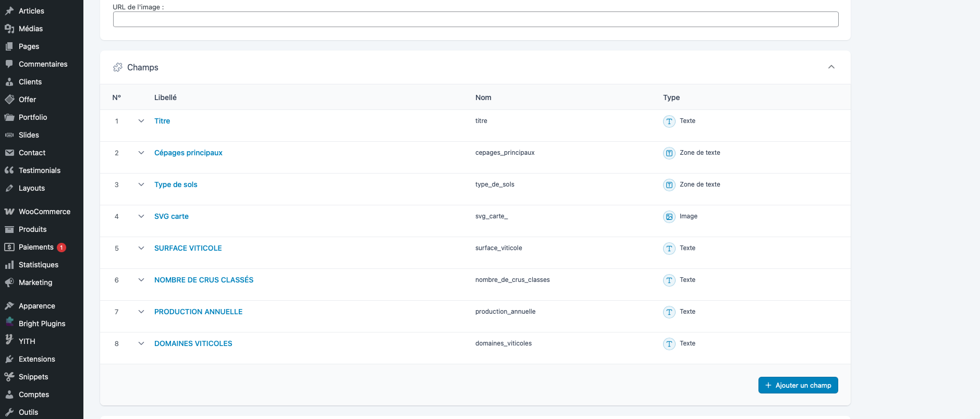Click the Libellé column header
The height and width of the screenshot is (419, 980).
[165, 97]
